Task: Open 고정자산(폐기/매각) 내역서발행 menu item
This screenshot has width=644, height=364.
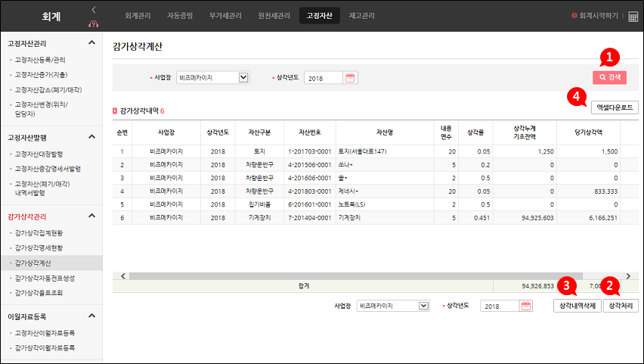Action: click(42, 188)
